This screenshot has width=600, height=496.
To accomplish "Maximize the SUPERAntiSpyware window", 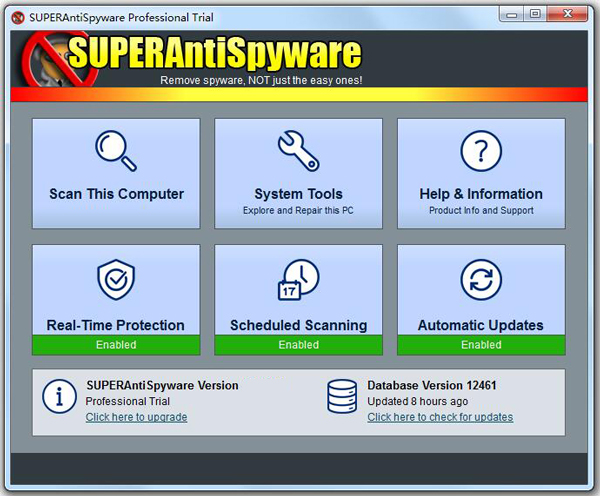I will (535, 14).
